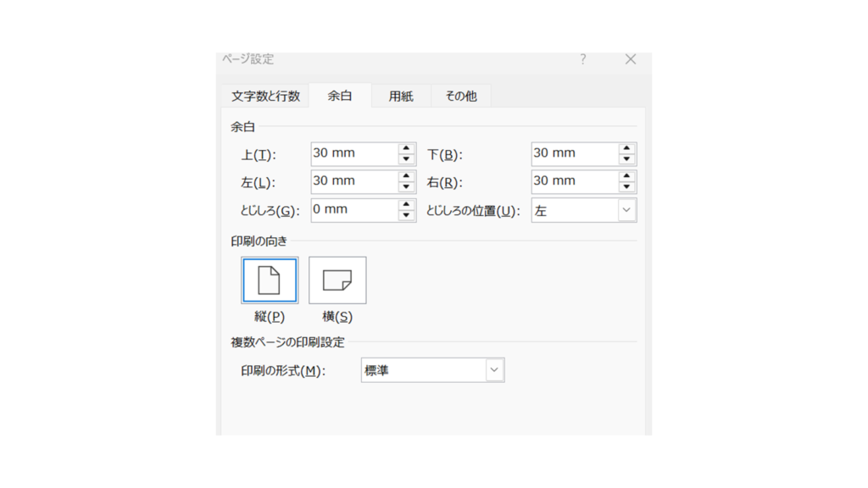Click the とじしろ gutter input field
The height and width of the screenshot is (488, 868).
353,210
